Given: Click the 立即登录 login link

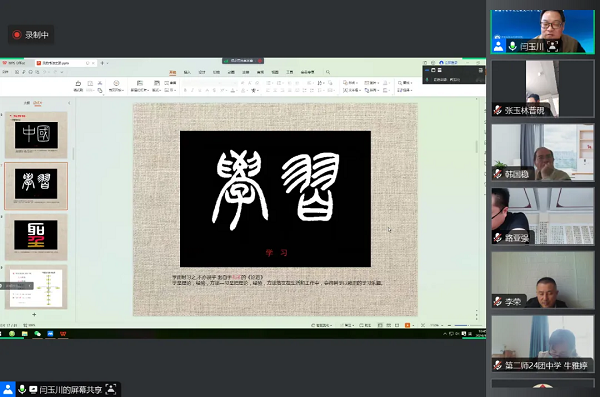Looking at the screenshot, I should [x=448, y=62].
